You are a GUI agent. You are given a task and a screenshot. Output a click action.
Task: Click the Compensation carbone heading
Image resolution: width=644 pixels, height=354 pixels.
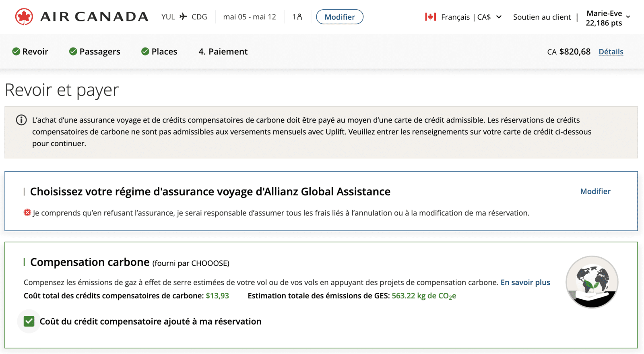click(90, 262)
